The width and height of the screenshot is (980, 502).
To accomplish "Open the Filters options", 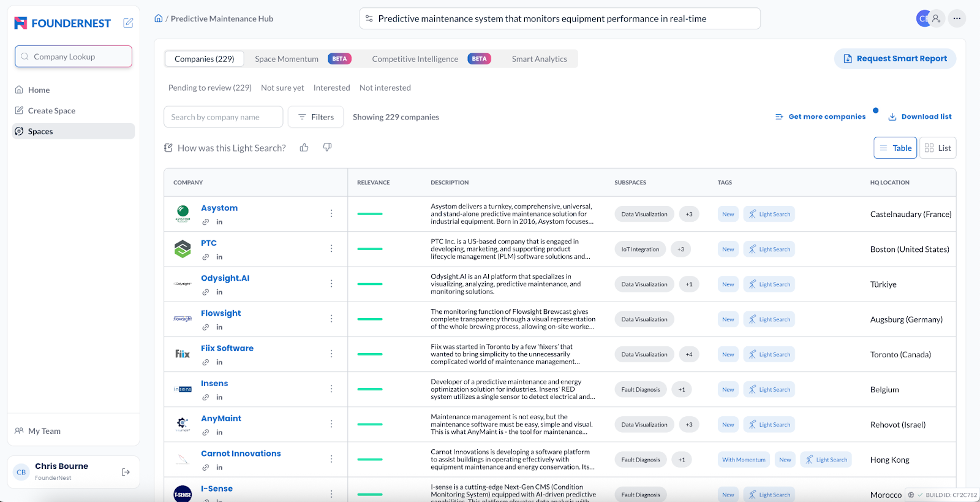I will coord(316,117).
